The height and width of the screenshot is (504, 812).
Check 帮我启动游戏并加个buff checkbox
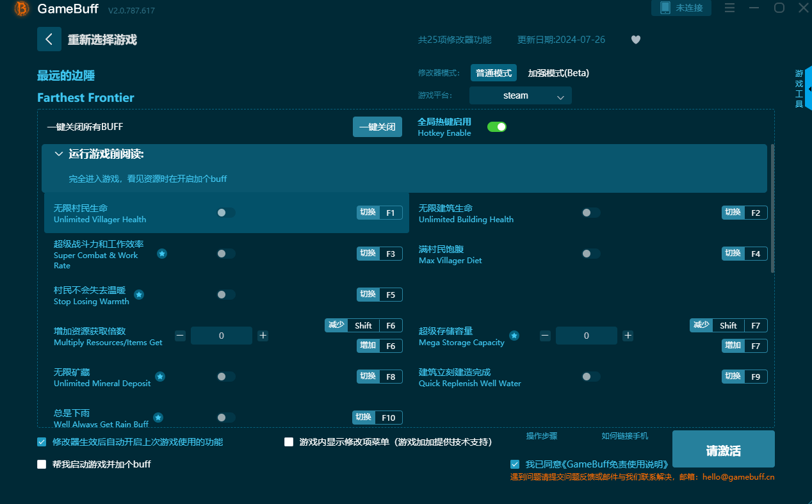point(42,464)
